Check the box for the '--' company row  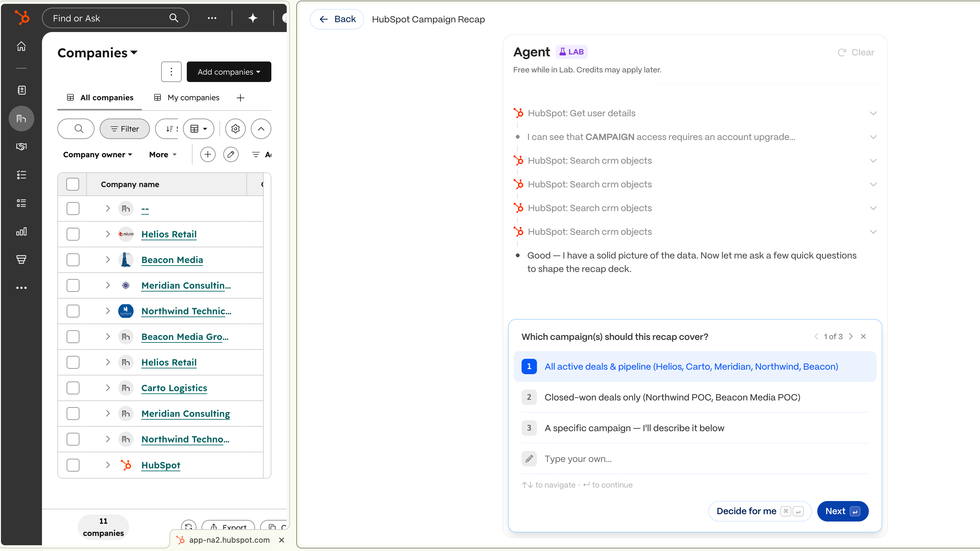tap(73, 209)
